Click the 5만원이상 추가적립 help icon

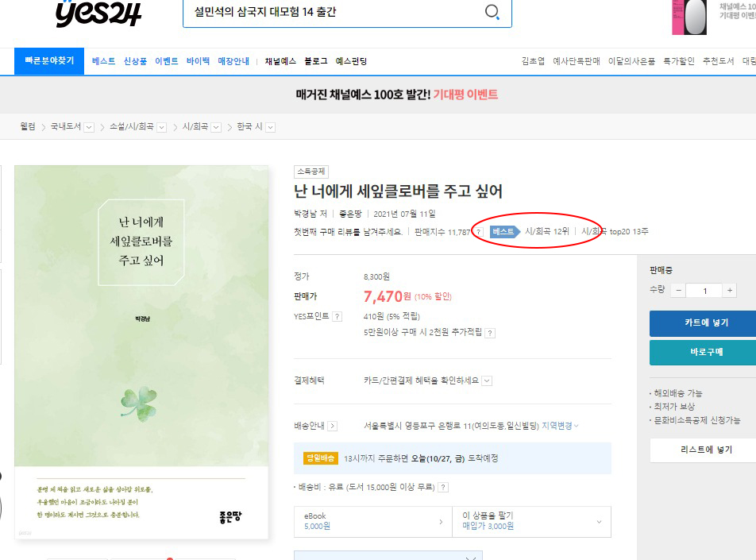[490, 333]
